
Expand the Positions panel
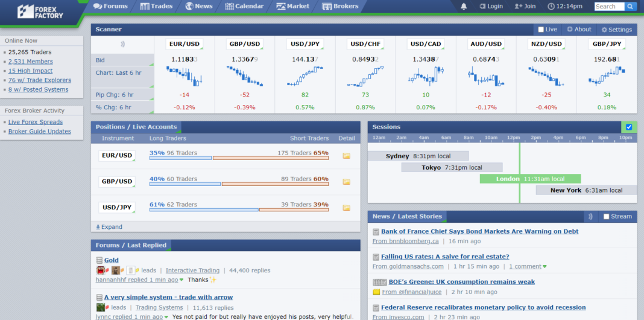pos(109,227)
